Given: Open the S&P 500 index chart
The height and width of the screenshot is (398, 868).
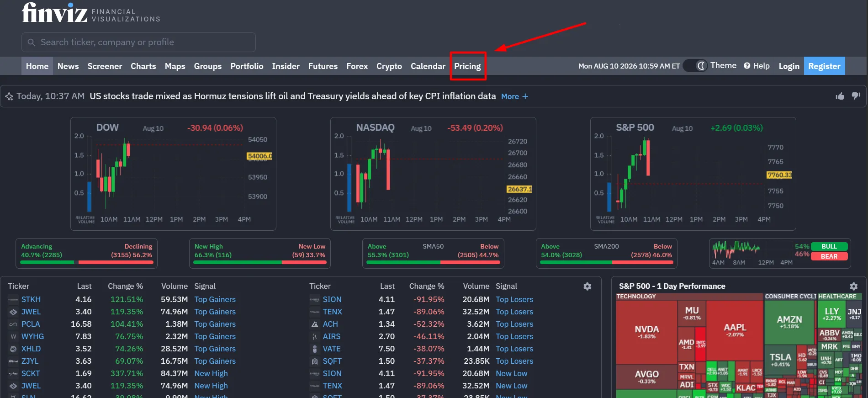Looking at the screenshot, I should [x=693, y=174].
